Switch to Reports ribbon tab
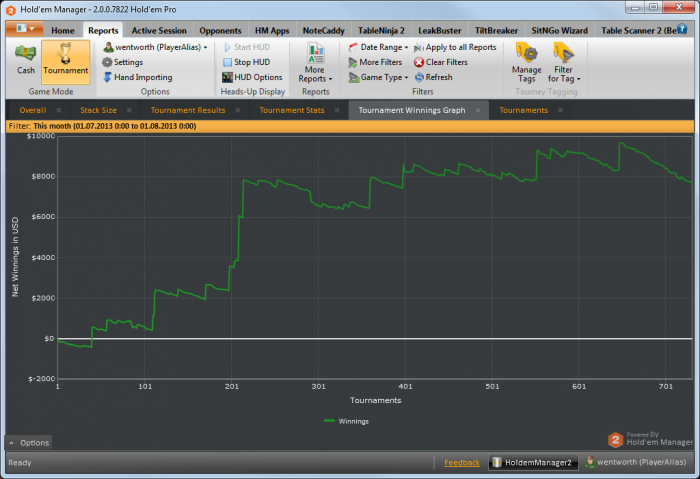 103,30
